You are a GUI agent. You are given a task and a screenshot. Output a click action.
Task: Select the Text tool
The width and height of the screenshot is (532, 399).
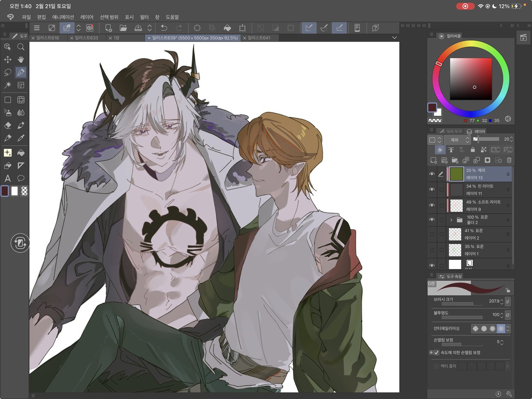[x=8, y=178]
